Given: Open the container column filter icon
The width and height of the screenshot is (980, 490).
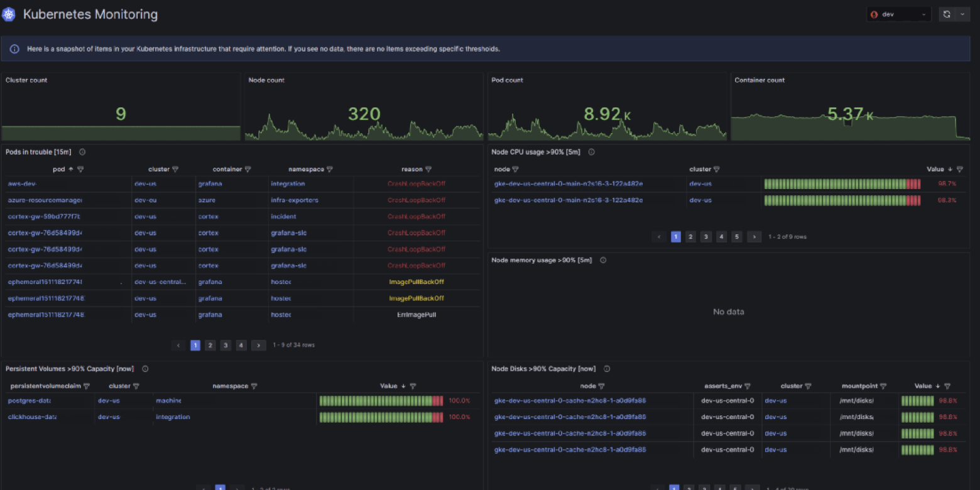Looking at the screenshot, I should [248, 169].
